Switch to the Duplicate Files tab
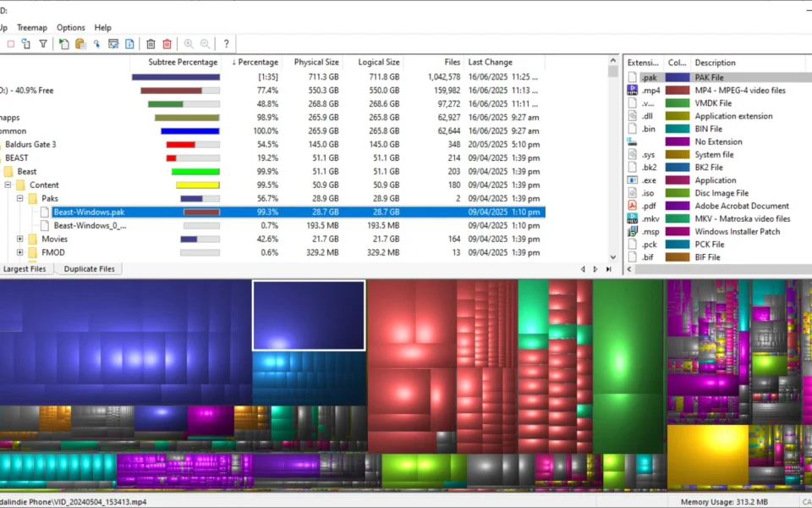The image size is (812, 508). point(89,269)
